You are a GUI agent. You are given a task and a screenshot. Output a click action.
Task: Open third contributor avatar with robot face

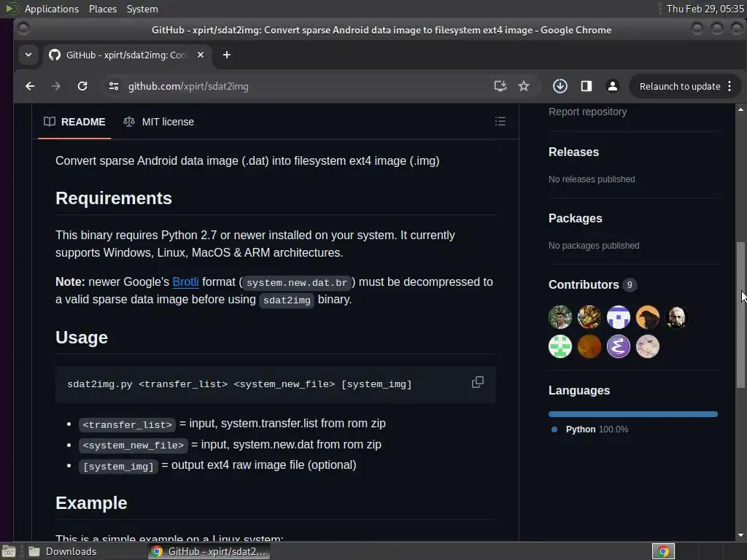point(619,317)
